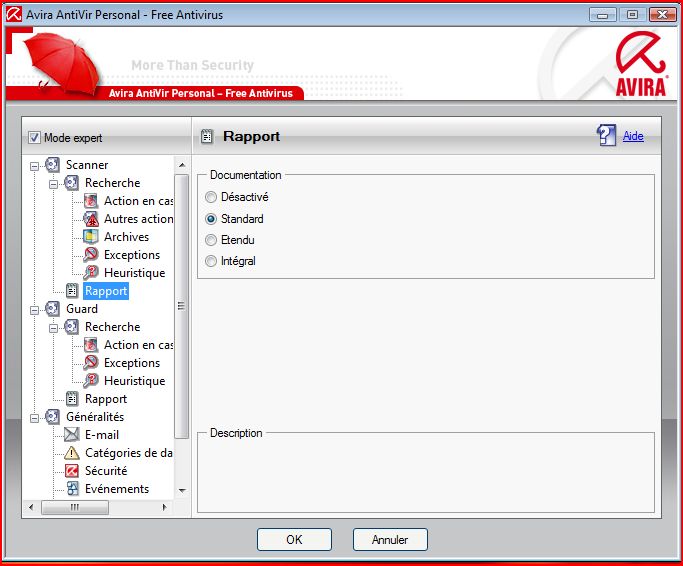Select Scanner Heuristique tree item
The image size is (683, 566).
[135, 273]
